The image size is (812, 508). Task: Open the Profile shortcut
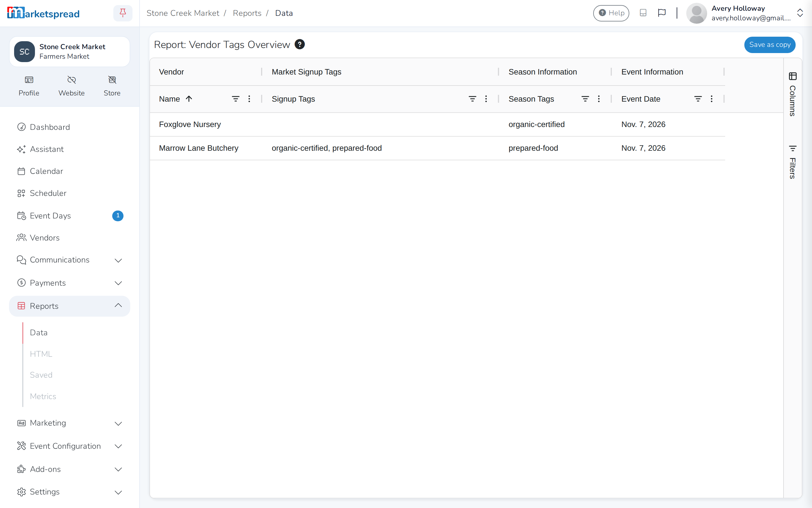pos(29,86)
